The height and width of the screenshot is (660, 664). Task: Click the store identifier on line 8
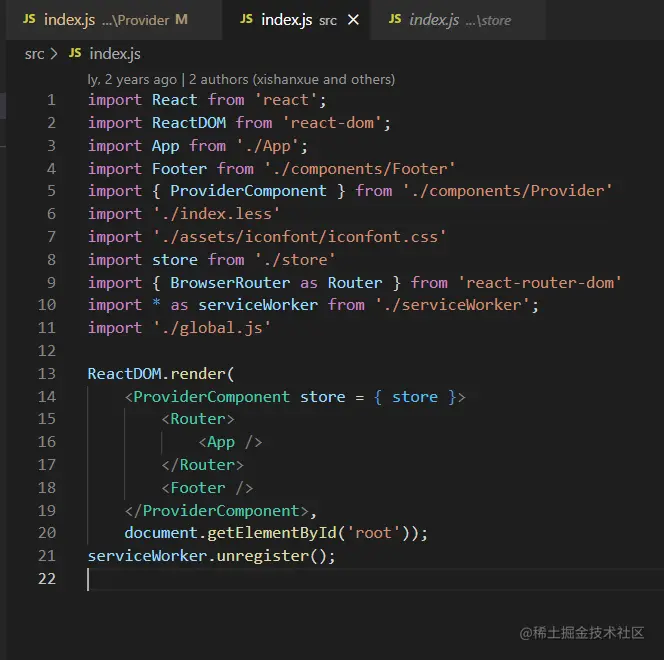click(x=174, y=260)
